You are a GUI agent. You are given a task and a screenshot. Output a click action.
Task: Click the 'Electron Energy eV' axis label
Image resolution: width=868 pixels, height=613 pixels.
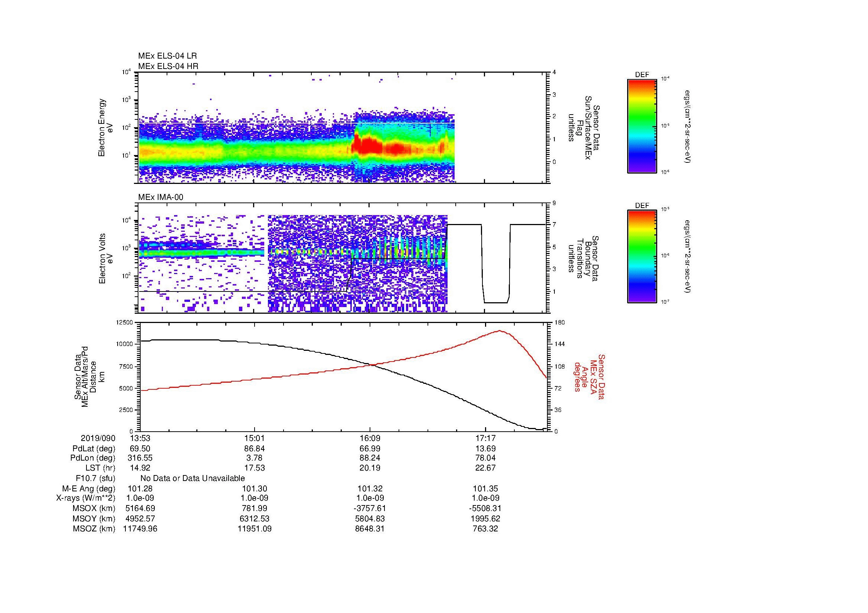click(x=105, y=128)
